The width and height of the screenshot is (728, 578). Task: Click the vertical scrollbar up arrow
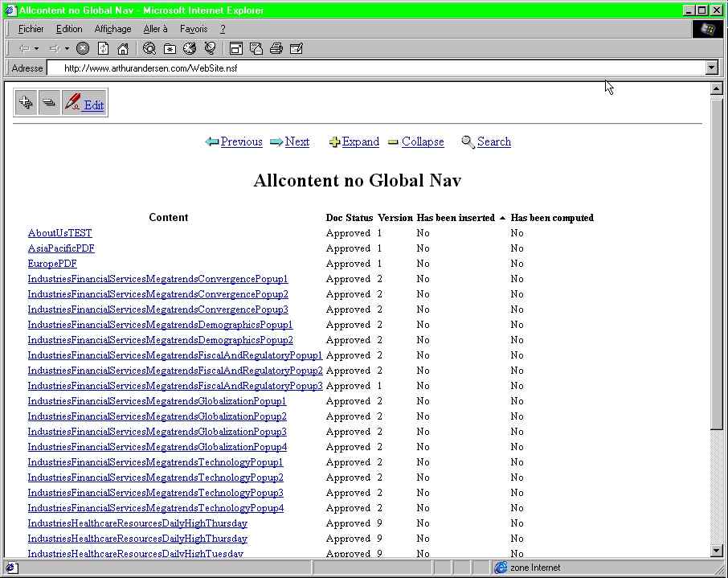[717, 88]
